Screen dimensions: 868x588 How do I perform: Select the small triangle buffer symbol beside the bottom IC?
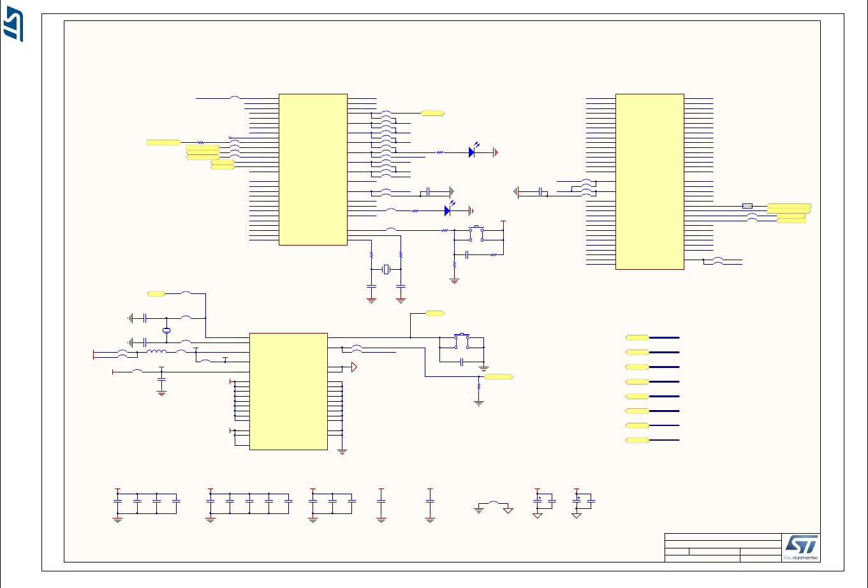point(354,367)
